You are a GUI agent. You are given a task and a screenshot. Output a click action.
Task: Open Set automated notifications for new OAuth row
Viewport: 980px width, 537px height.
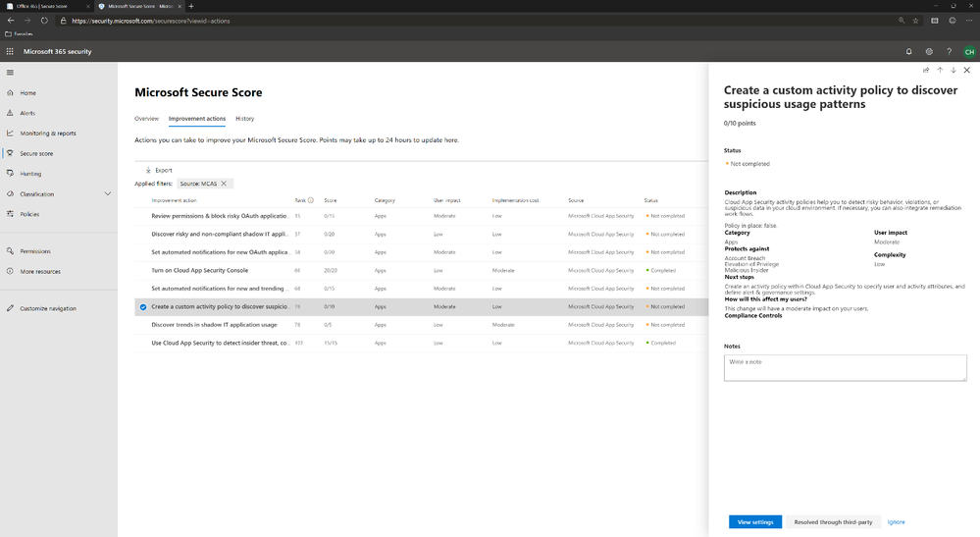tap(421, 252)
